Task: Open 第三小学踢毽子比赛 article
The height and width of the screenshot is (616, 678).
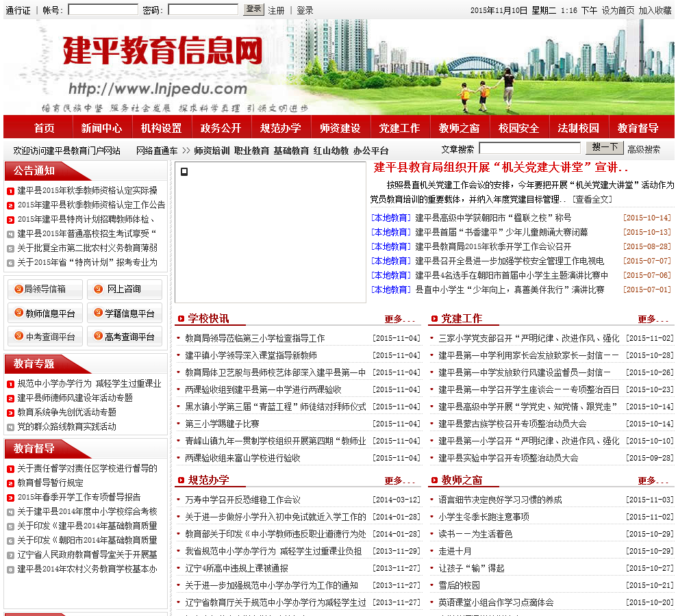Action: tap(222, 424)
